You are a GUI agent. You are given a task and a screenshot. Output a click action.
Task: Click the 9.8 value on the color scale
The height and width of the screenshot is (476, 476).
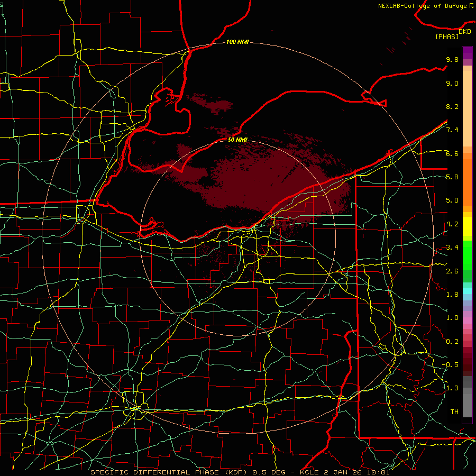click(452, 59)
